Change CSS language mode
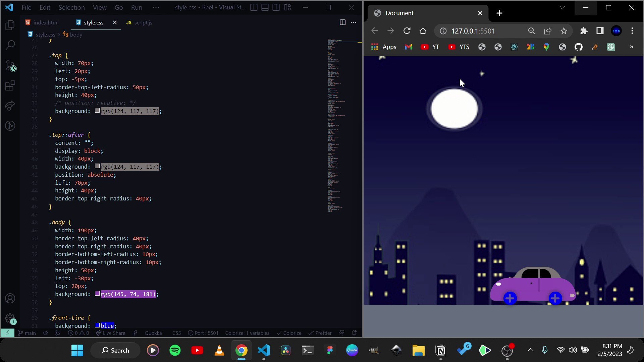Viewport: 644px width, 362px height. [176, 333]
